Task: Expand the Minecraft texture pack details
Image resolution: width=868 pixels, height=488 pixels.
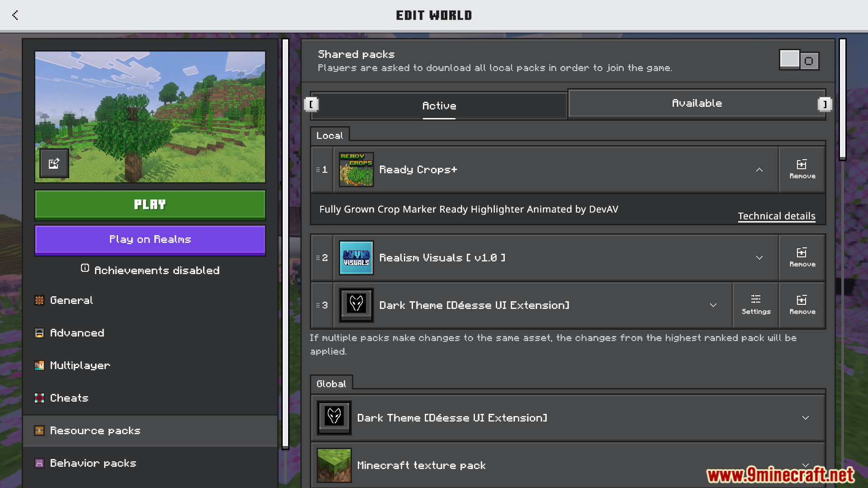Action: [806, 465]
